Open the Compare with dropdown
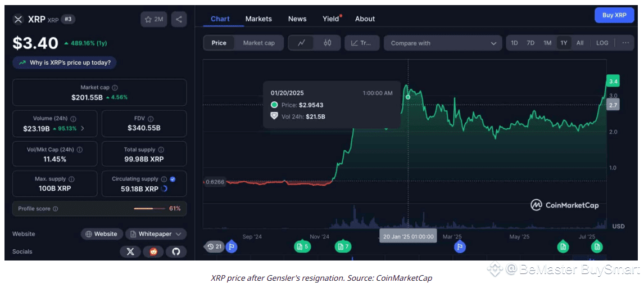This screenshot has width=644, height=283. [x=443, y=43]
